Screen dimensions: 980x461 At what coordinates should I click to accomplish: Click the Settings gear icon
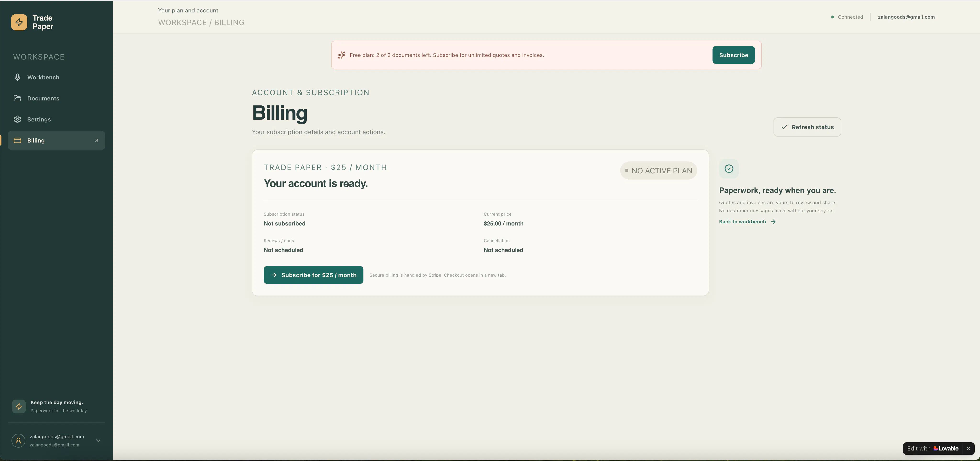click(17, 119)
